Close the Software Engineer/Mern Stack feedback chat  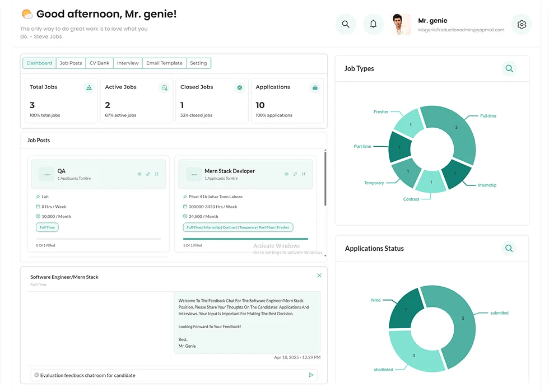pyautogui.click(x=319, y=276)
